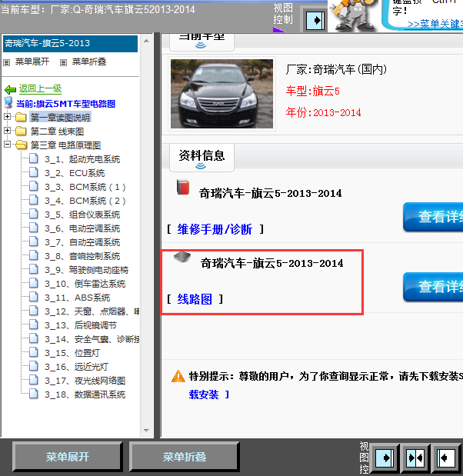The width and height of the screenshot is (463, 476).
Task: Click page icon for 3_2、ECU系统
Action: (34, 172)
